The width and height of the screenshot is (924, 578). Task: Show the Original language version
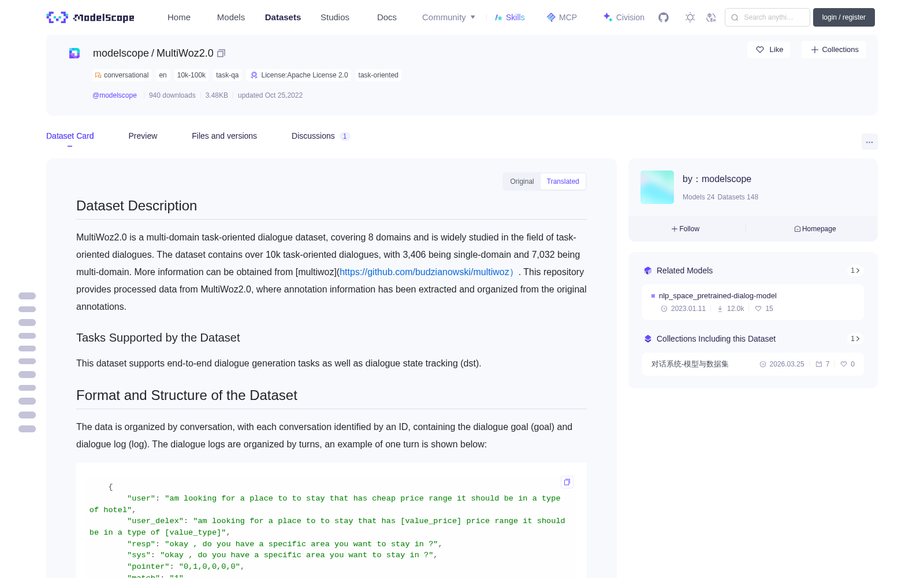pos(522,181)
